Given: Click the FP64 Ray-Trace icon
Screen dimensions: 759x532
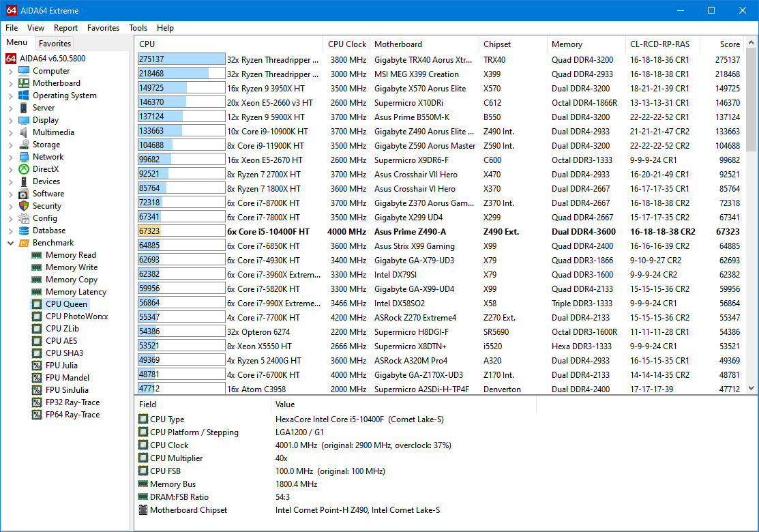Looking at the screenshot, I should click(37, 415).
